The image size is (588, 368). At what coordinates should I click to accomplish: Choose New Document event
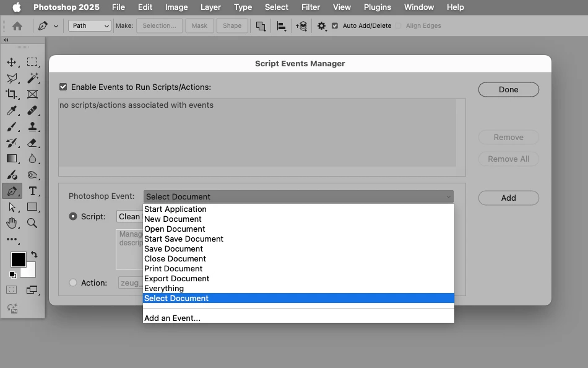point(298,219)
